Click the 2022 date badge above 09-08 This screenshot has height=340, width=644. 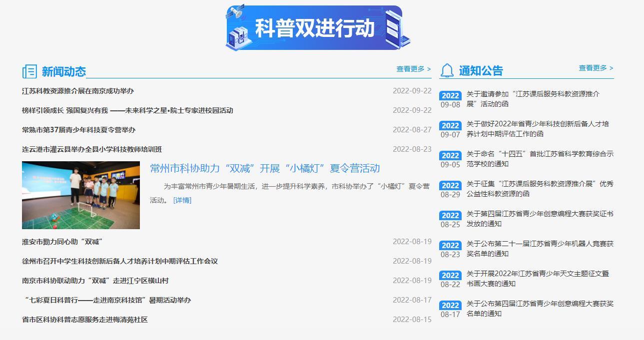[450, 95]
